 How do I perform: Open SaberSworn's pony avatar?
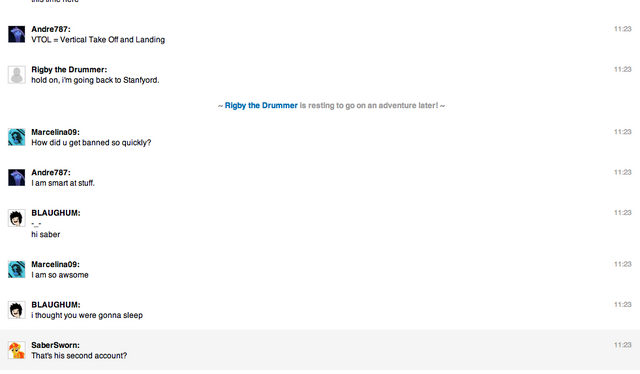click(17, 350)
